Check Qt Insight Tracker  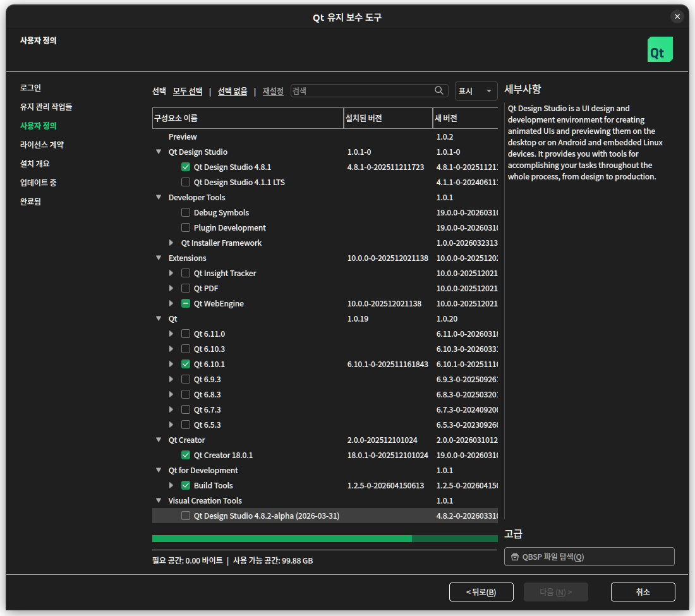pos(186,273)
